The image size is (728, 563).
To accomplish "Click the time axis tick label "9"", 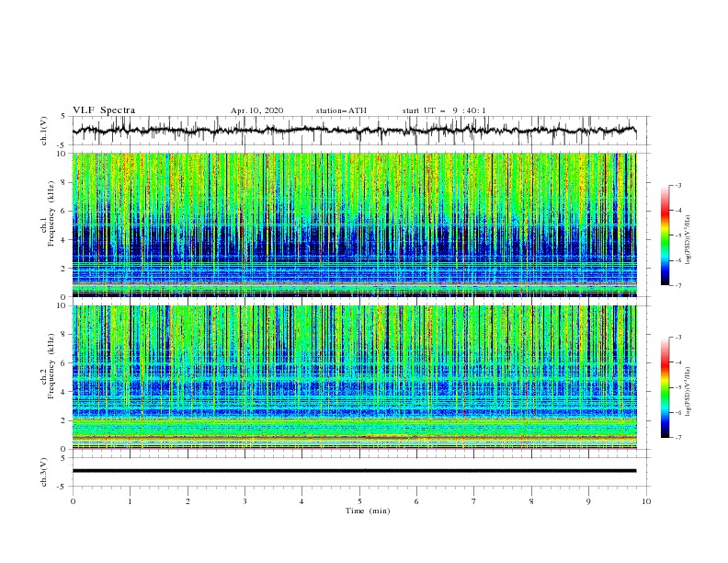I will click(x=588, y=501).
